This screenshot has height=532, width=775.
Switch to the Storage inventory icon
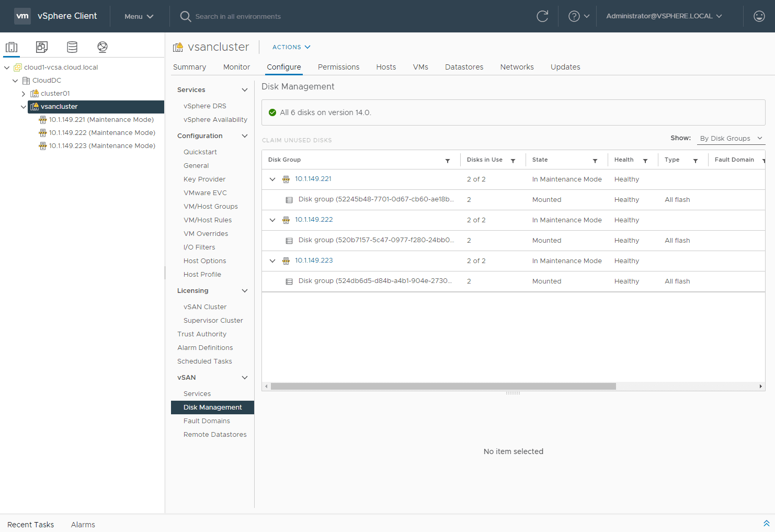[x=72, y=47]
